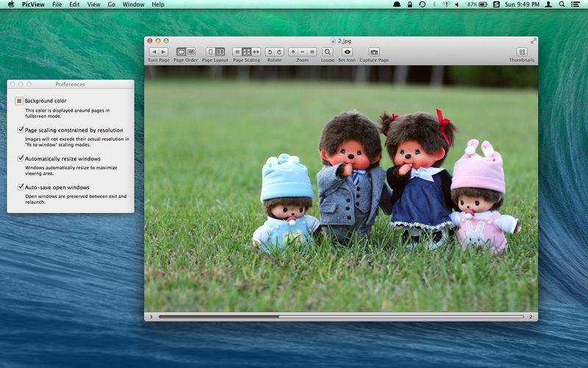This screenshot has width=588, height=368.
Task: Rotate the image clockwise
Action: (279, 52)
